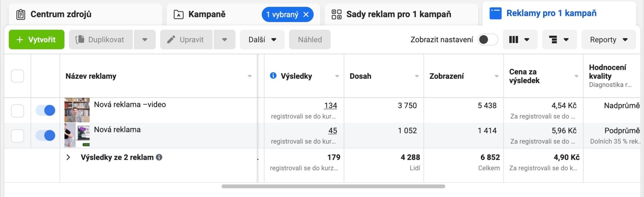Expand the Výsledky ze 2 reklam row
The image size is (644, 197).
pyautogui.click(x=68, y=157)
